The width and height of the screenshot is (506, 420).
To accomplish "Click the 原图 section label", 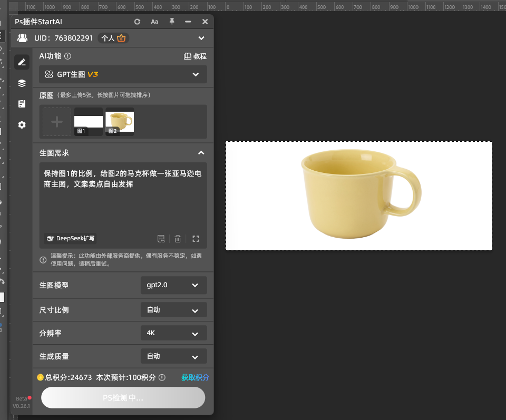I will coord(46,95).
